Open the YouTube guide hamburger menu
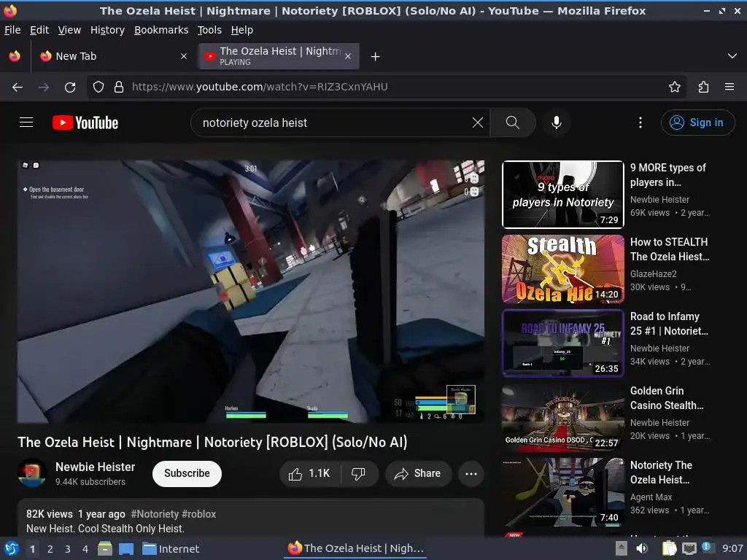Viewport: 747px width, 560px height. click(26, 122)
